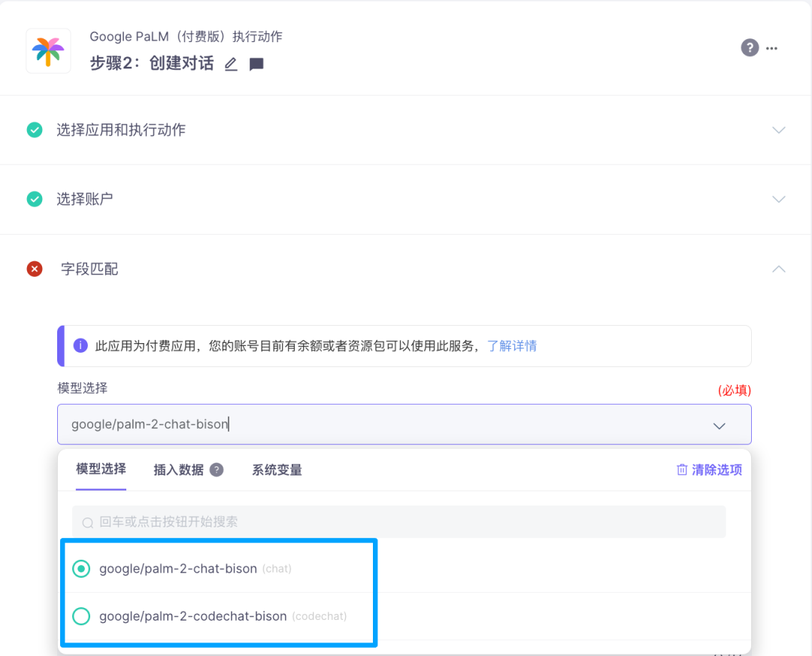The height and width of the screenshot is (656, 812).
Task: Click the Google PaLM（付费版）执行动作 subtitle
Action: (186, 37)
